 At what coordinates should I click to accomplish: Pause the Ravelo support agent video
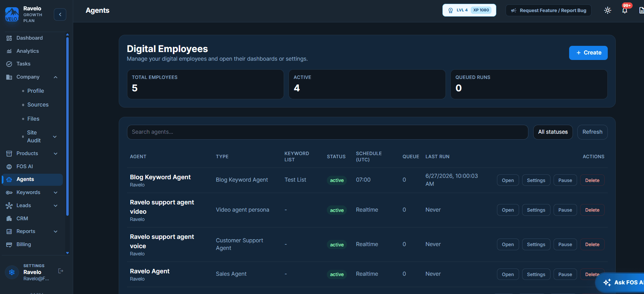point(565,210)
